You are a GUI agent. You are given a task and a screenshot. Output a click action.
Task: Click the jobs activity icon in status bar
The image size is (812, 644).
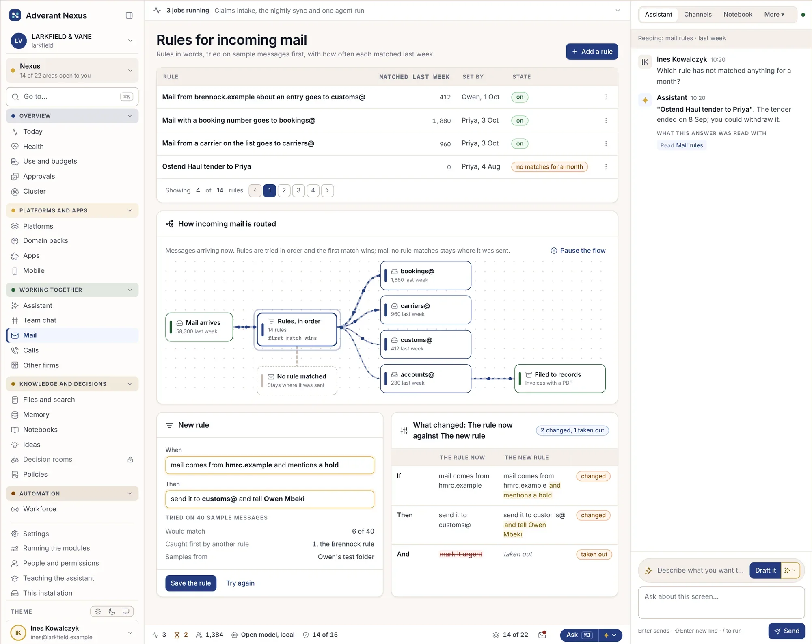point(159,635)
